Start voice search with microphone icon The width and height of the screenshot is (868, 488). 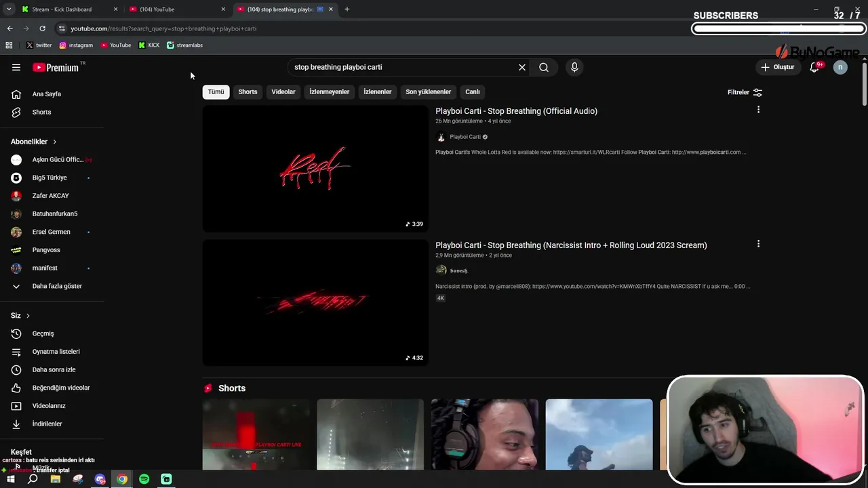point(574,67)
